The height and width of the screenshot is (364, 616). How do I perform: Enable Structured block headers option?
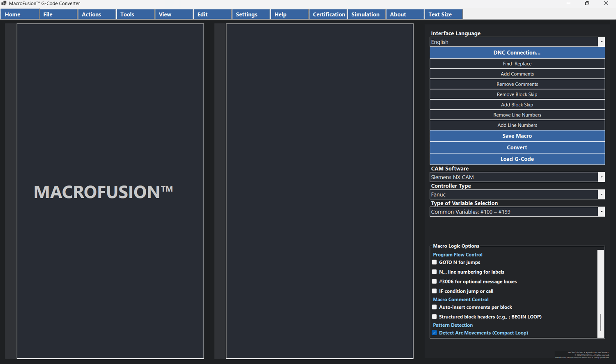434,317
